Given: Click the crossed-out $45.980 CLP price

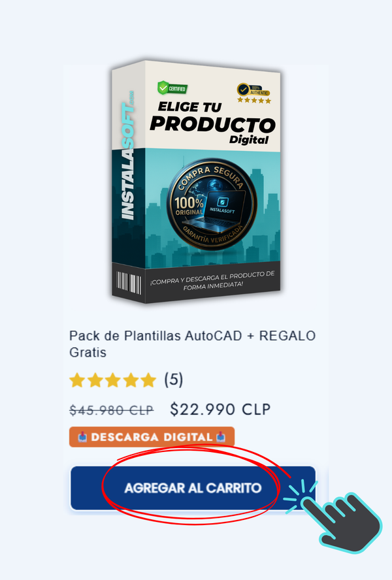Looking at the screenshot, I should pyautogui.click(x=112, y=410).
